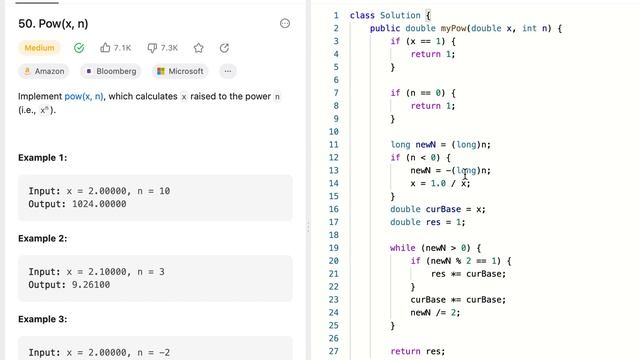640x360 pixels.
Task: Click the myPow method signature line
Action: [x=466, y=28]
